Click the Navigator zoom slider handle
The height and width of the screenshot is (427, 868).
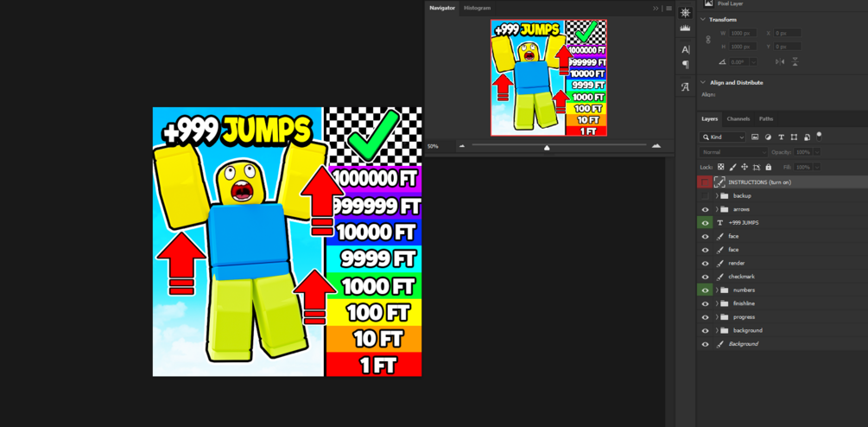[x=547, y=147]
